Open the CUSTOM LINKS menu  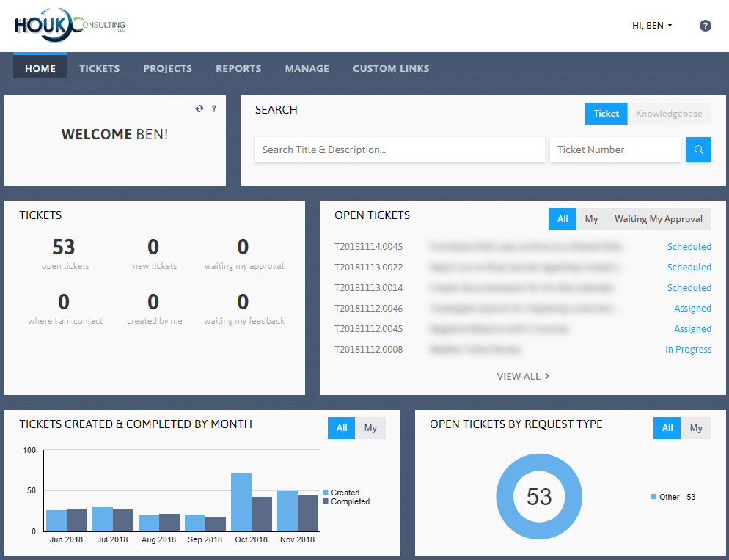(391, 68)
